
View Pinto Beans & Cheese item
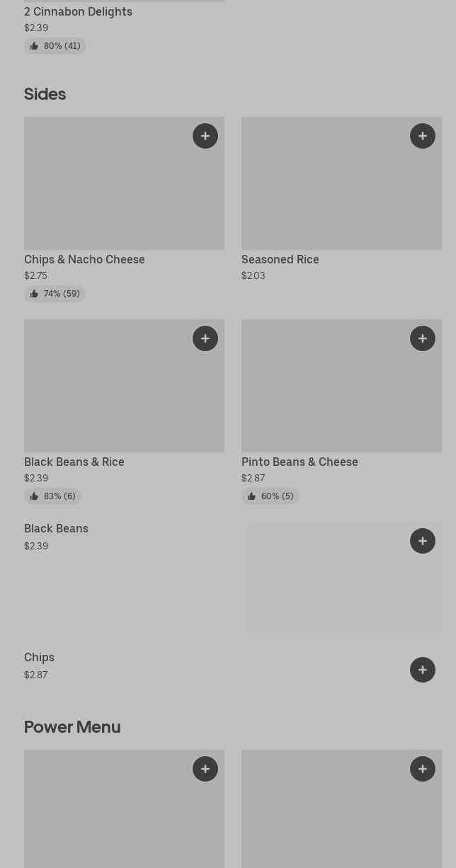point(300,462)
